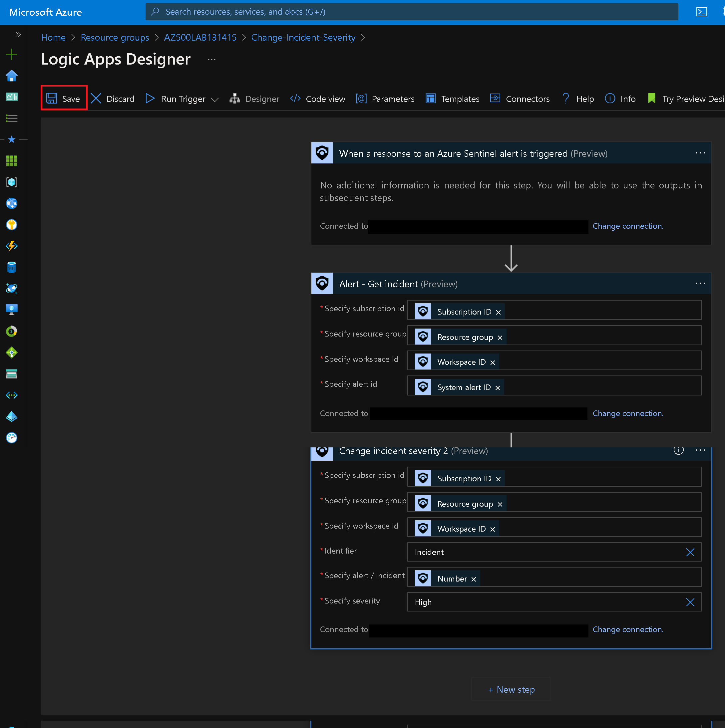This screenshot has height=728, width=725.
Task: Open ellipsis menu on Alert - Get incident card
Action: pyautogui.click(x=700, y=283)
